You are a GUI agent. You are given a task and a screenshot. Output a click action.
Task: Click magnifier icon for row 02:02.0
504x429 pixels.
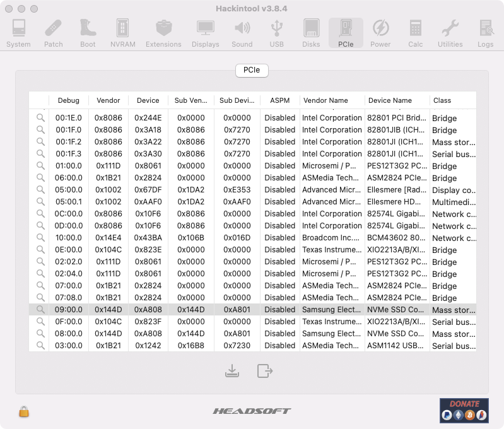(40, 261)
